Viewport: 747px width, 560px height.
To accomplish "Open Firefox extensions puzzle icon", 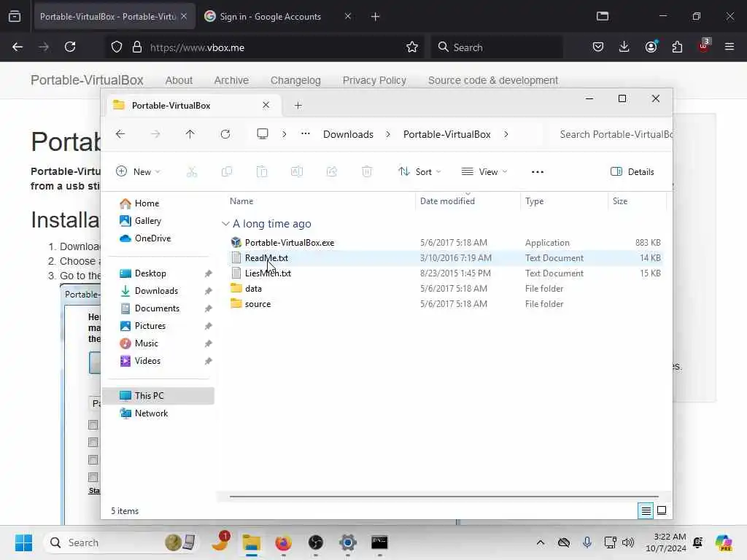I will 677,47.
